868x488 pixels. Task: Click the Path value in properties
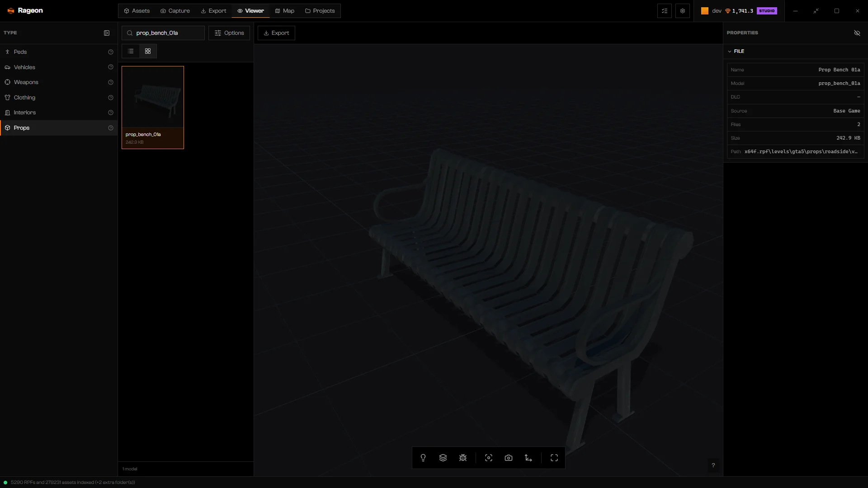coord(801,151)
